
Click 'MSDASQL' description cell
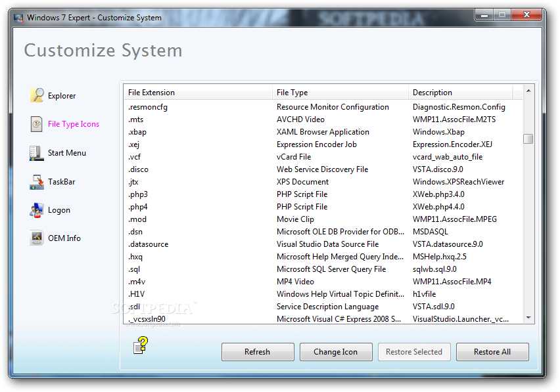[431, 232]
